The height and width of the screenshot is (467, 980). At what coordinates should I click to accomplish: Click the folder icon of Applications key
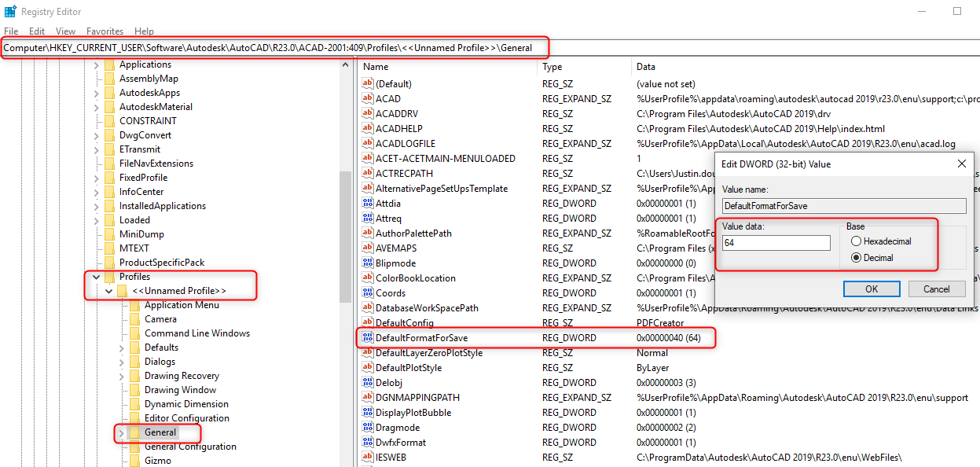(109, 64)
